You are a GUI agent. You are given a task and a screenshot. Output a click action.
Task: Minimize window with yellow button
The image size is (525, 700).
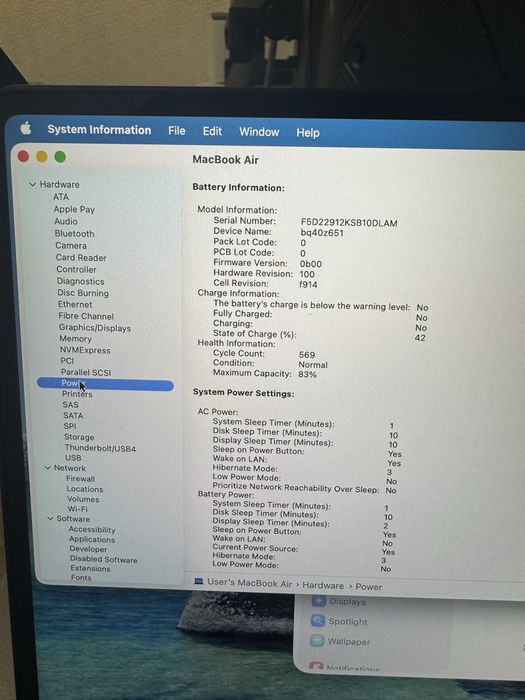pos(42,157)
